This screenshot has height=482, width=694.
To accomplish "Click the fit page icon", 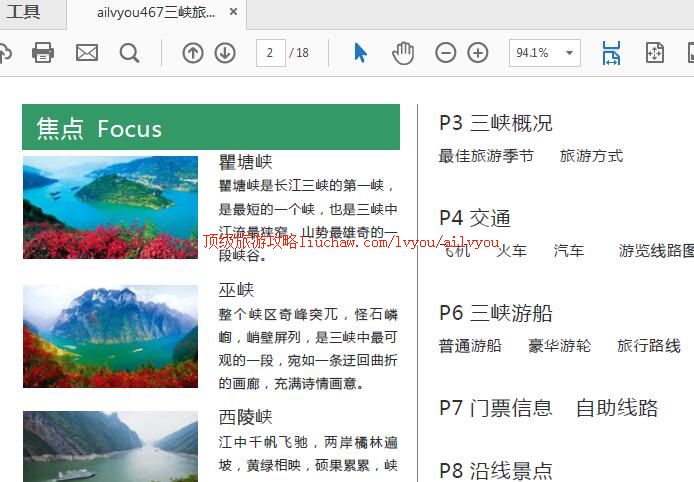I will 655,53.
